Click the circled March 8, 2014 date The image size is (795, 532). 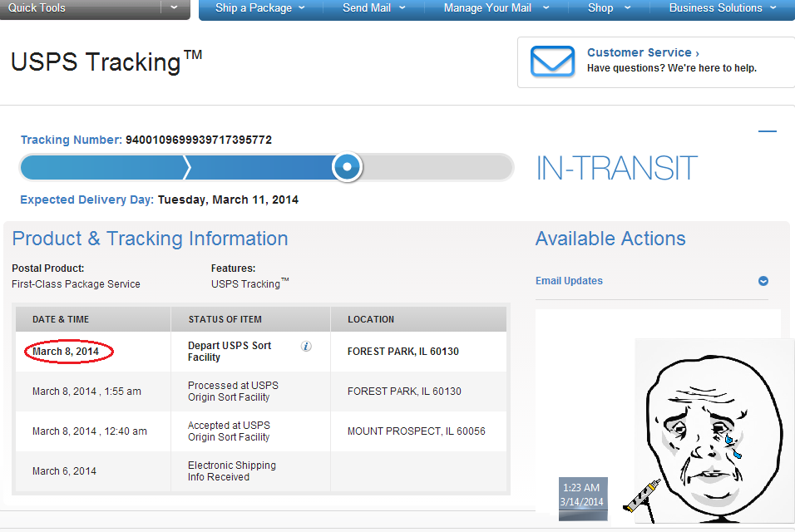click(66, 351)
